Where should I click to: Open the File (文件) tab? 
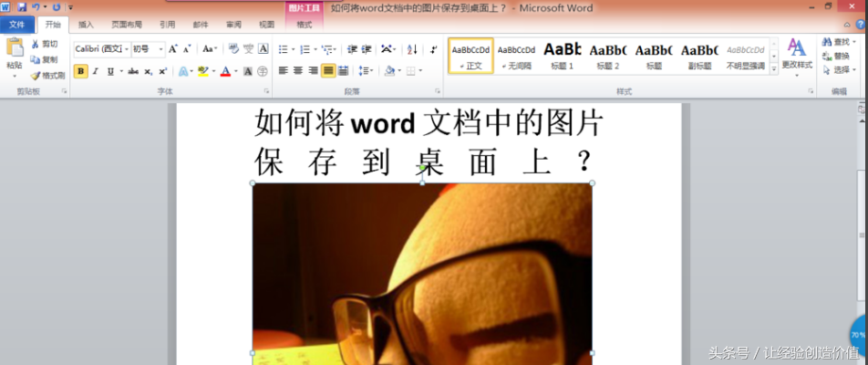pyautogui.click(x=17, y=25)
